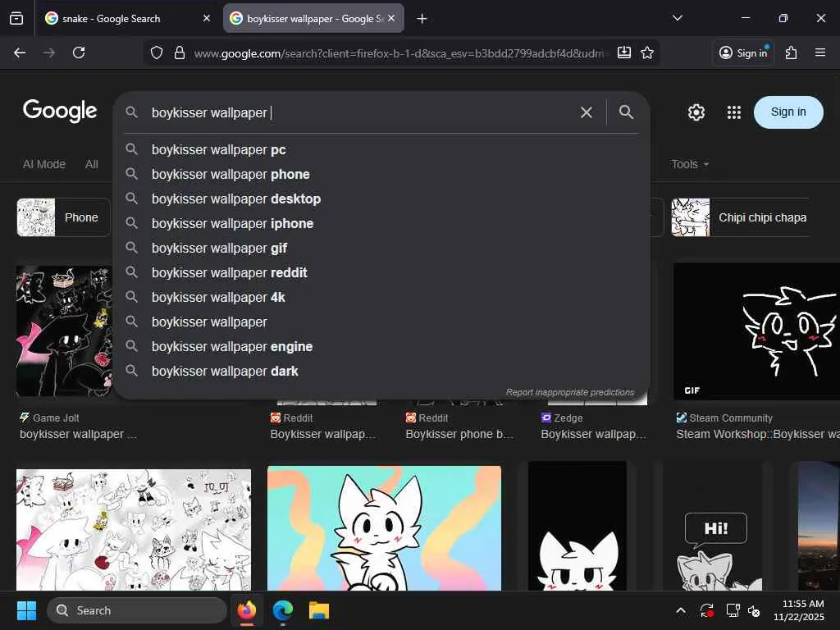
Task: Expand the Tools dropdown
Action: [690, 164]
